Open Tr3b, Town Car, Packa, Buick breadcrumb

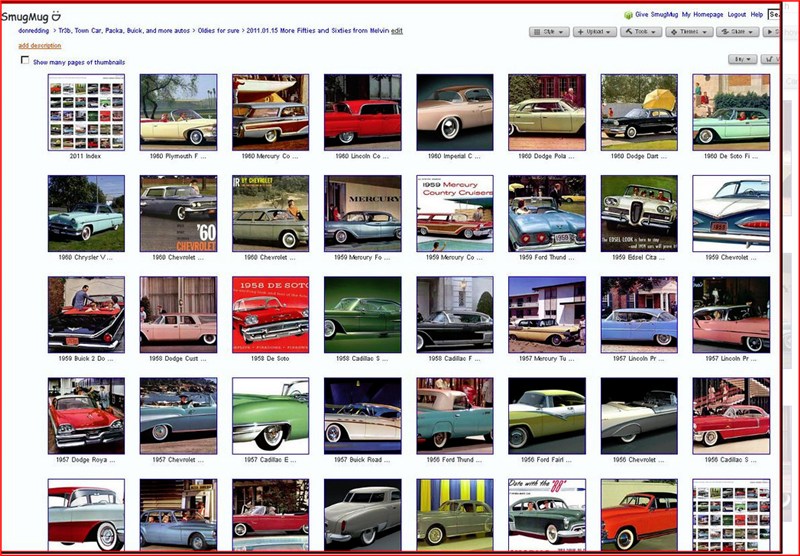(124, 31)
